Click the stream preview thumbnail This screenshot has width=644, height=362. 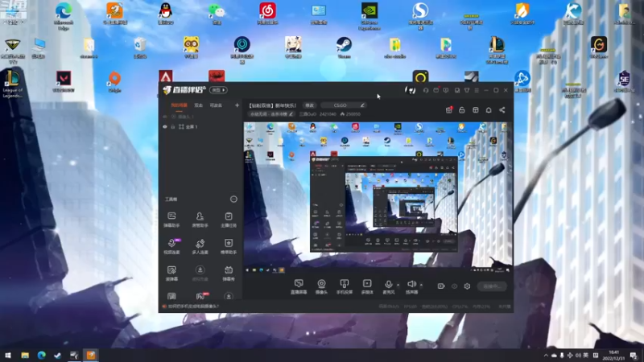(x=378, y=195)
